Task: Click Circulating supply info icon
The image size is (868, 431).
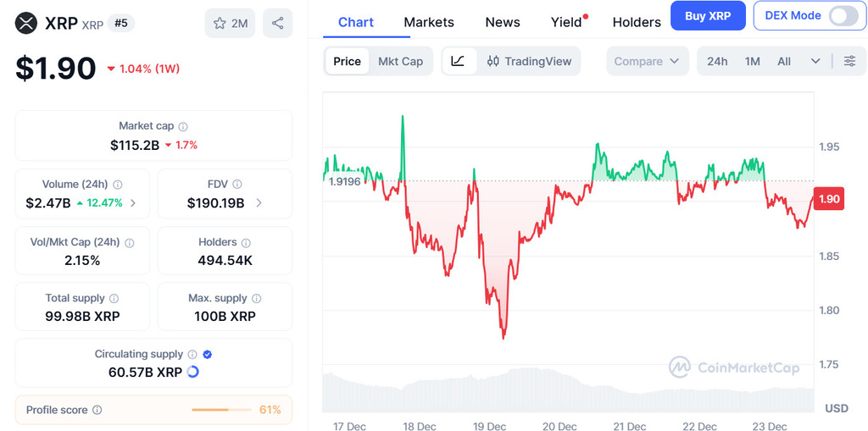Action: click(192, 355)
